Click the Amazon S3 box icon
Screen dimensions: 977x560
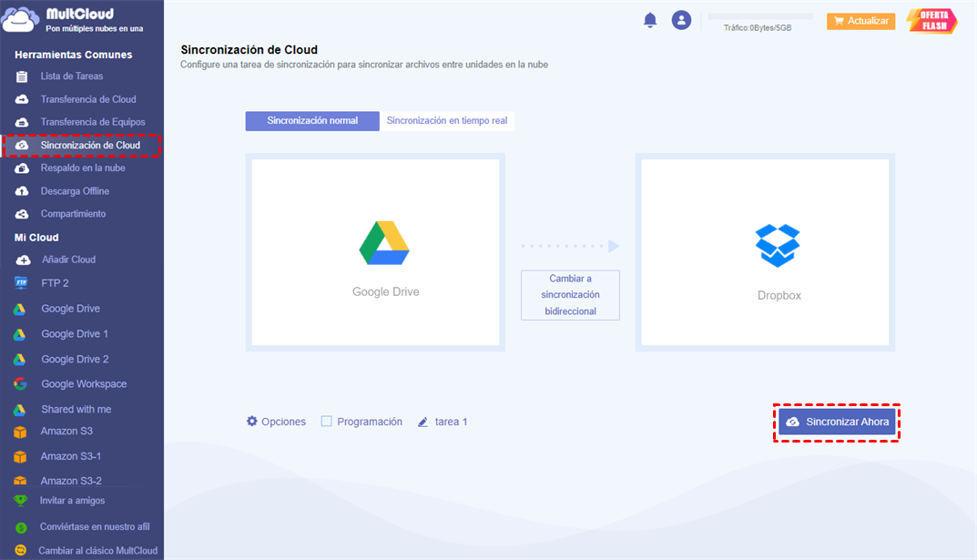[20, 432]
